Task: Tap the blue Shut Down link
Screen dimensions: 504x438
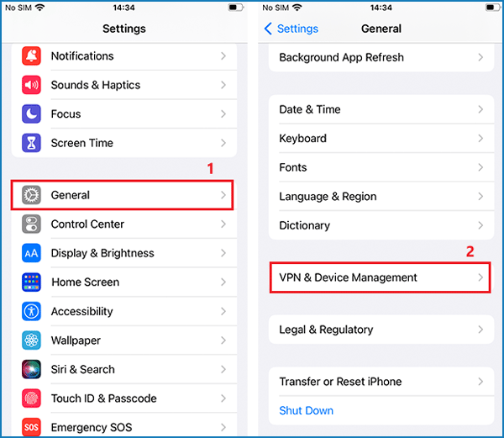Action: point(306,410)
